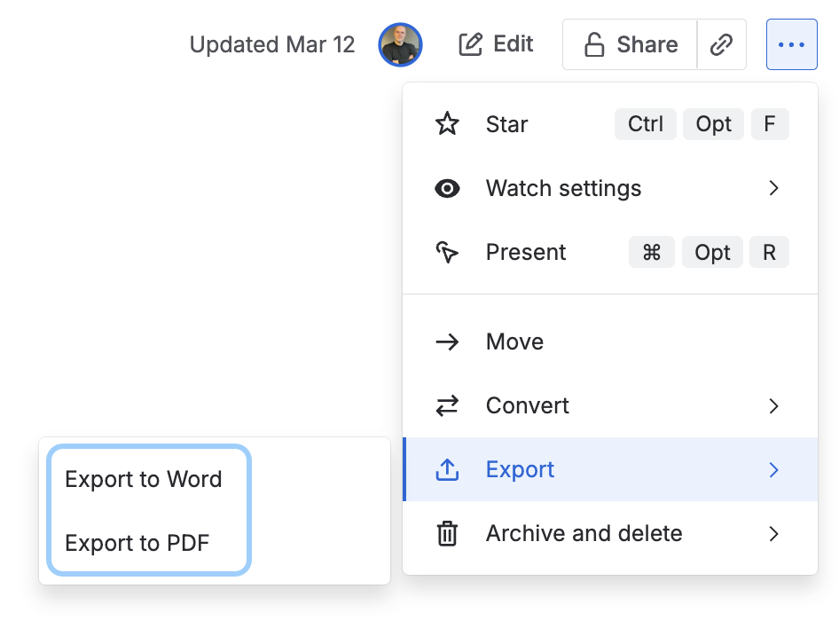This screenshot has width=839, height=644.
Task: Click the Present laser pointer icon
Action: click(x=448, y=252)
